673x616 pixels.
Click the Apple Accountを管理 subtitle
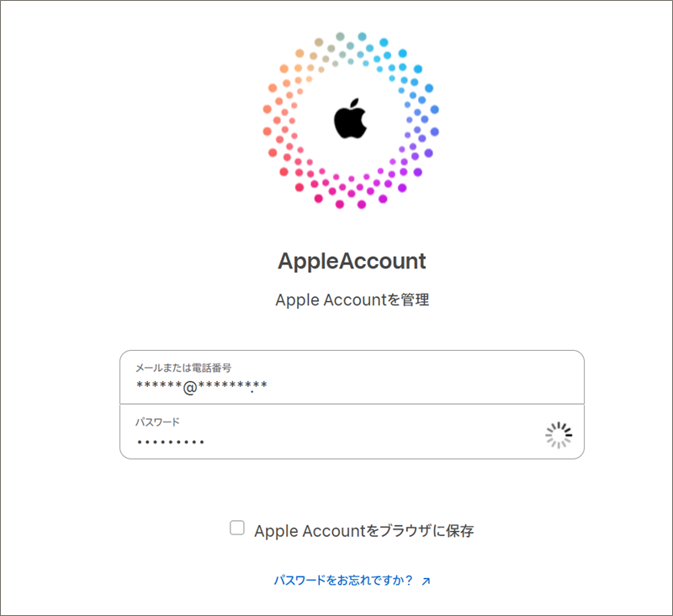tap(352, 300)
